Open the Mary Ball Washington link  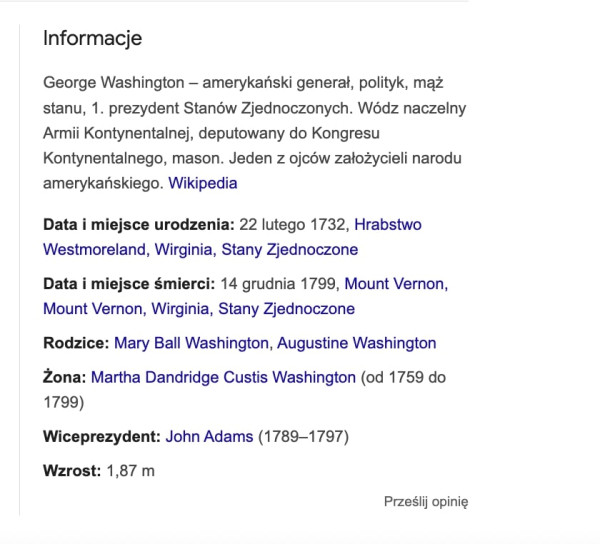[191, 343]
